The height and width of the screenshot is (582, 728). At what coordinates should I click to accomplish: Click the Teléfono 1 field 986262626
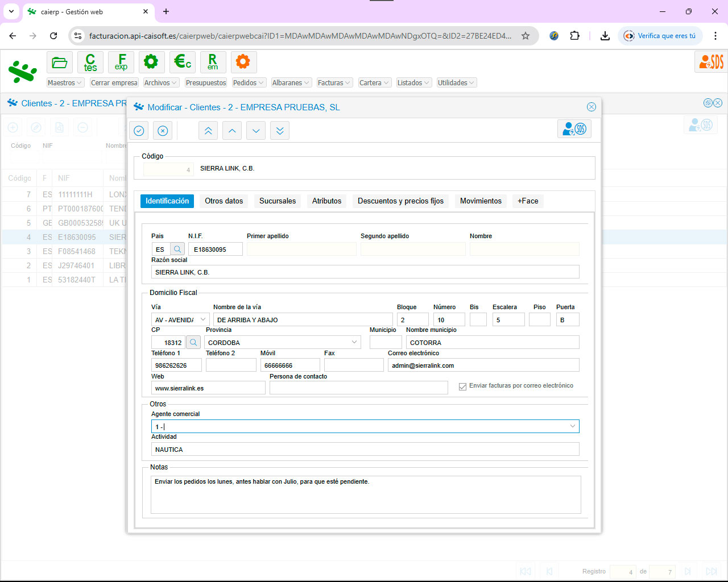tap(176, 365)
